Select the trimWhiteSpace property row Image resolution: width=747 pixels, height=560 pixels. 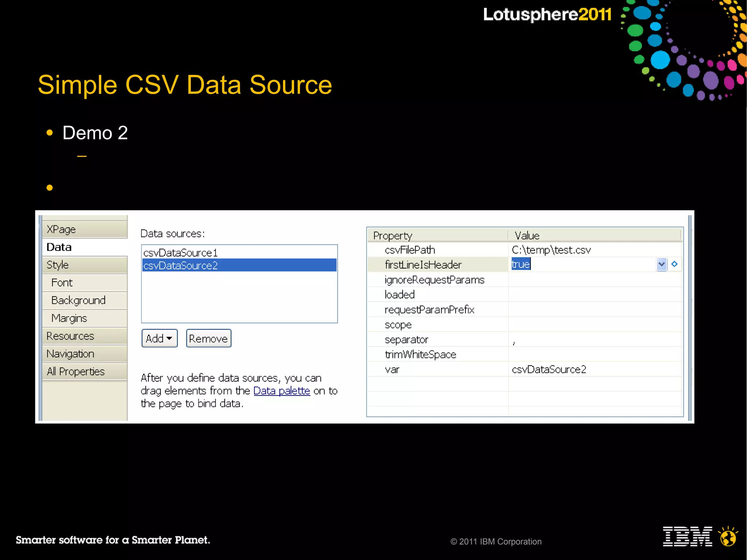pos(525,355)
